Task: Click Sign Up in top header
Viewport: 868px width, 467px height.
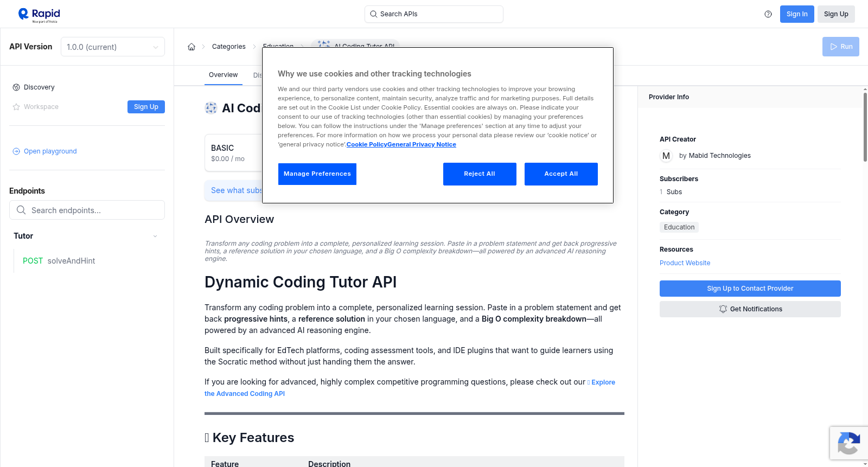Action: point(836,14)
